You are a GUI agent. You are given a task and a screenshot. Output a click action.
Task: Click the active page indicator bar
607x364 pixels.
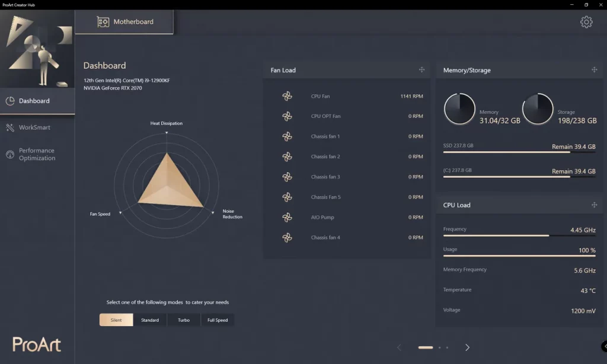(x=426, y=347)
